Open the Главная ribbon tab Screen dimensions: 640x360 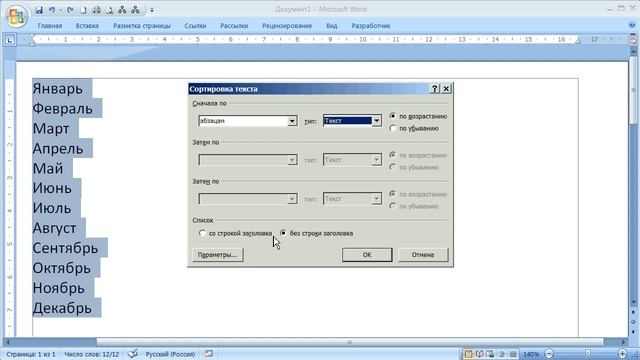(50, 26)
